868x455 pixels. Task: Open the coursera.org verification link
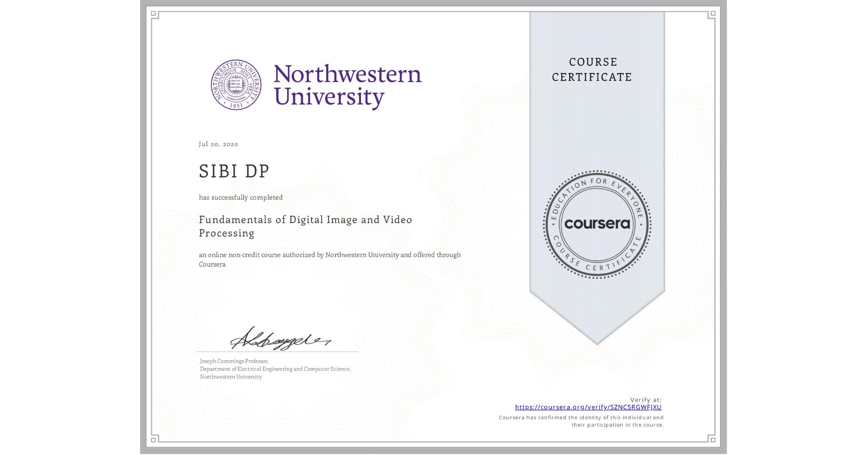coord(588,407)
